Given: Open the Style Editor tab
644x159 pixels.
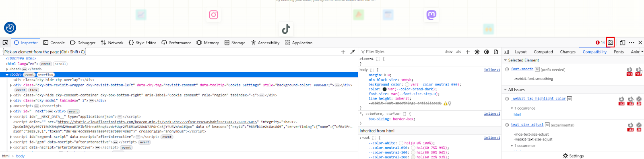Looking at the screenshot, I should 142,43.
